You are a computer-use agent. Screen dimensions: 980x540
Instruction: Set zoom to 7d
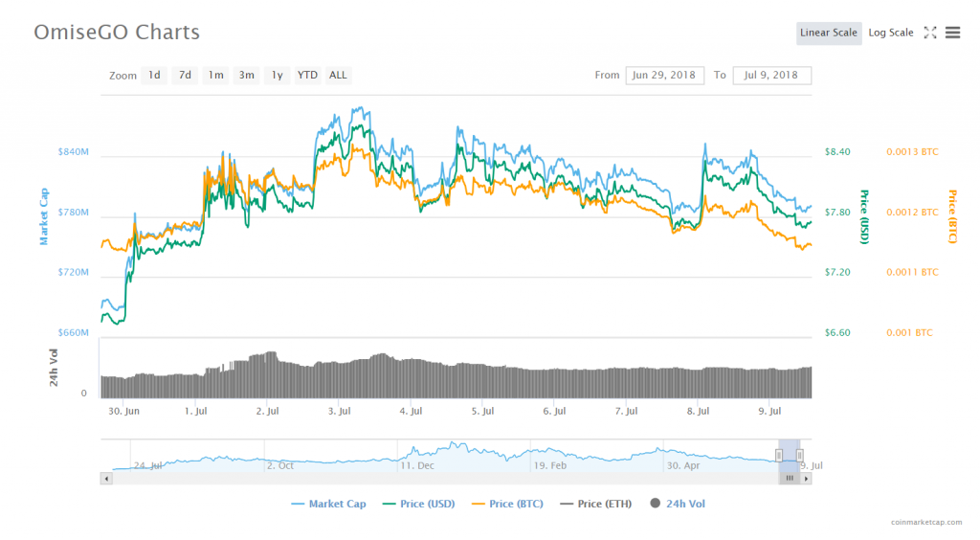(x=185, y=76)
